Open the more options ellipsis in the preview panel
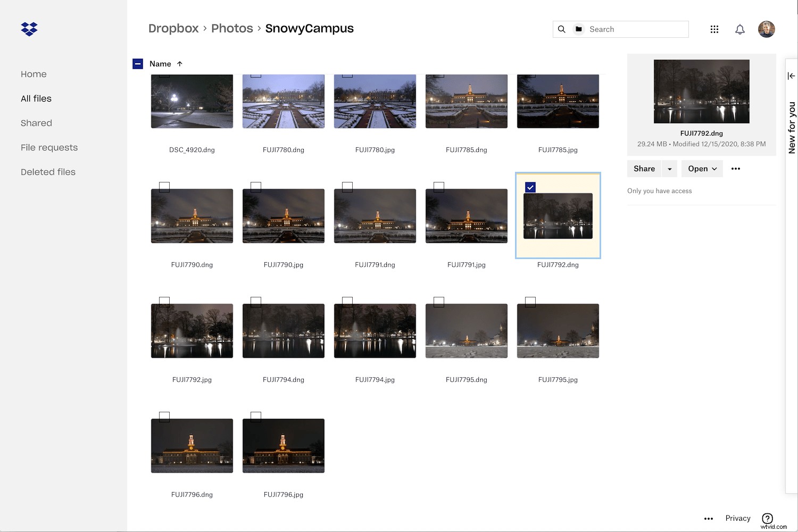 [736, 169]
